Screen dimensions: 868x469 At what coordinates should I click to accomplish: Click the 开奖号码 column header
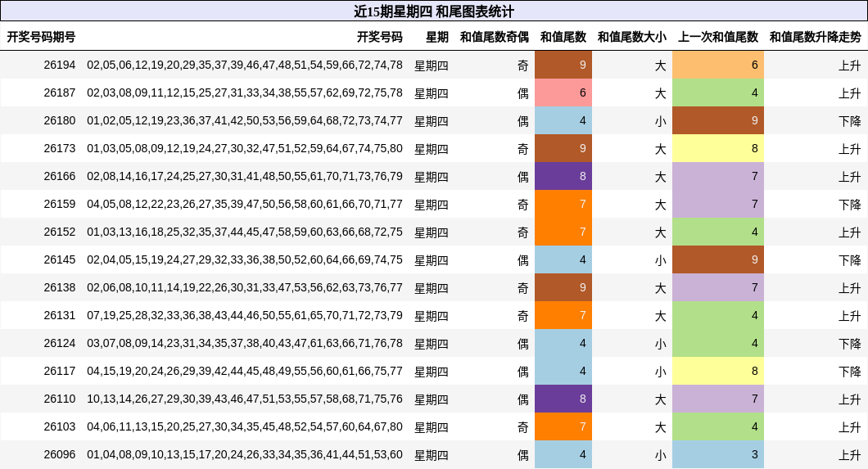(380, 37)
